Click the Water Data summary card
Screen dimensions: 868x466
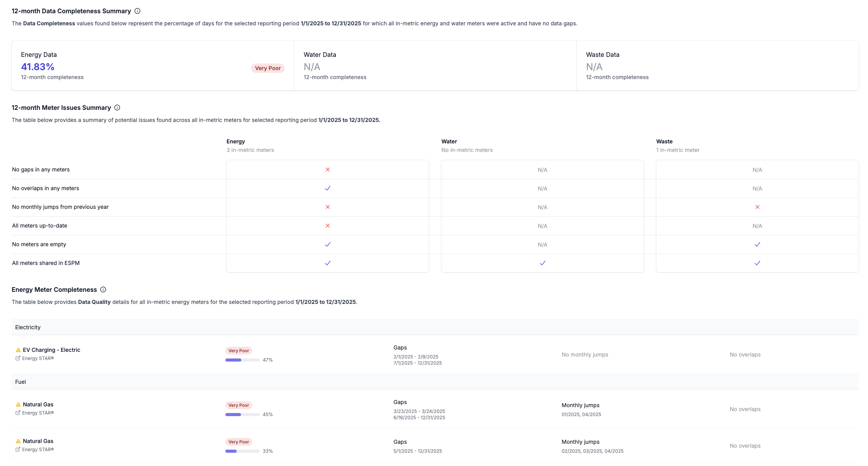[435, 65]
